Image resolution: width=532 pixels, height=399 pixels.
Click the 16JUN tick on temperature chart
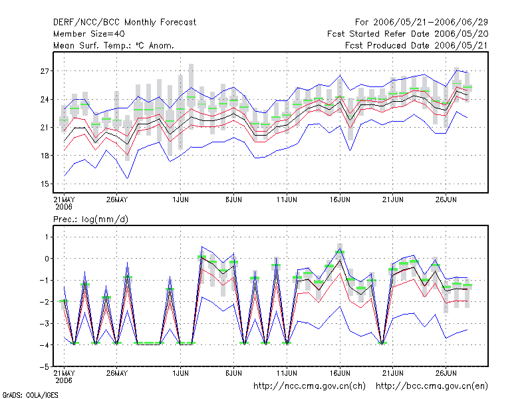coord(340,199)
